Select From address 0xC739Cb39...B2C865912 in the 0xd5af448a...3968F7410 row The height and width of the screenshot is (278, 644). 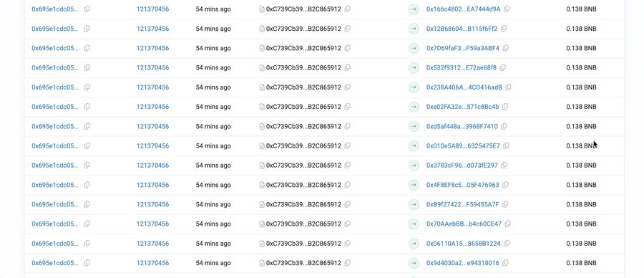303,126
